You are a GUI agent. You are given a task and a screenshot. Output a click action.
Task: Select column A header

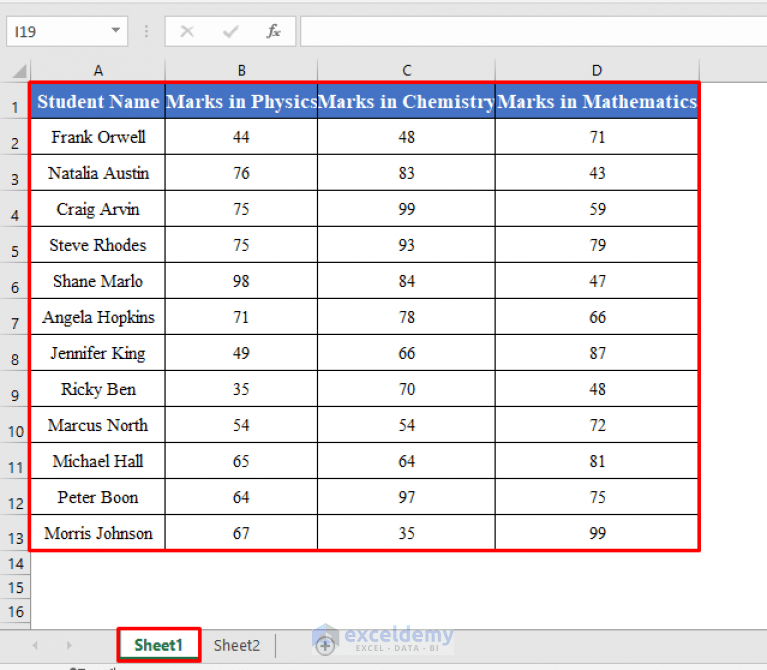[98, 71]
